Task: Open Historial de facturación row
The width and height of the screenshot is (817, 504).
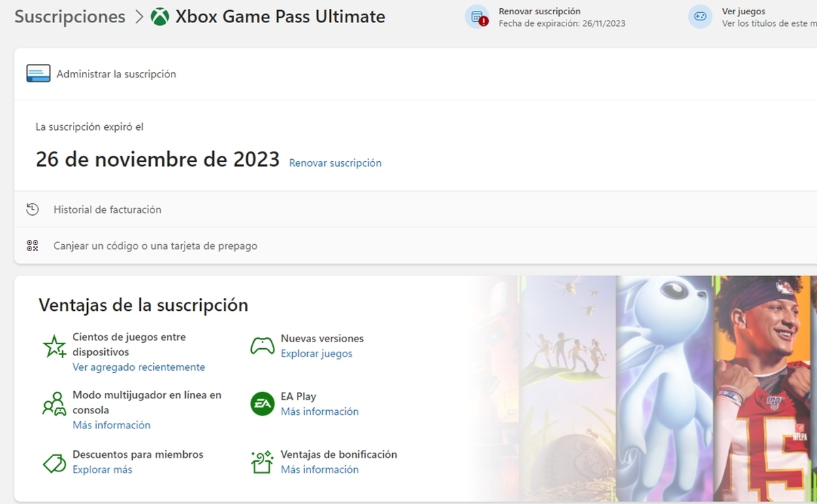Action: click(x=108, y=209)
